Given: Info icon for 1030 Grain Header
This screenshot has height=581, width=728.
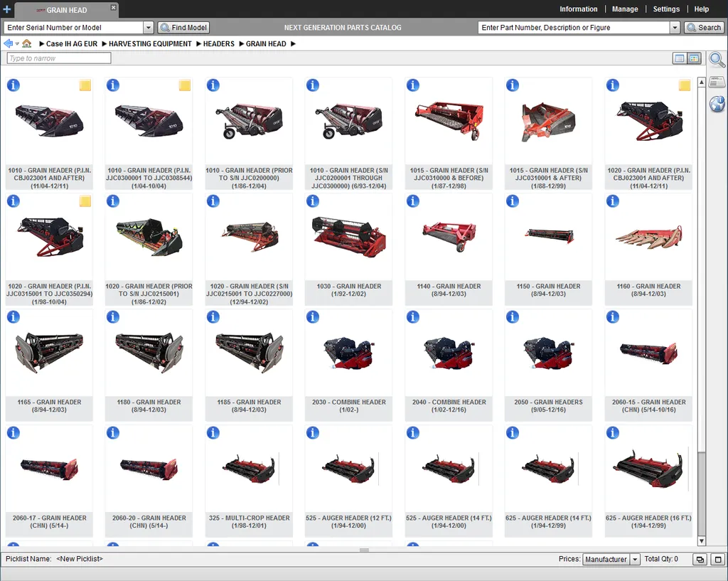Looking at the screenshot, I should point(313,201).
